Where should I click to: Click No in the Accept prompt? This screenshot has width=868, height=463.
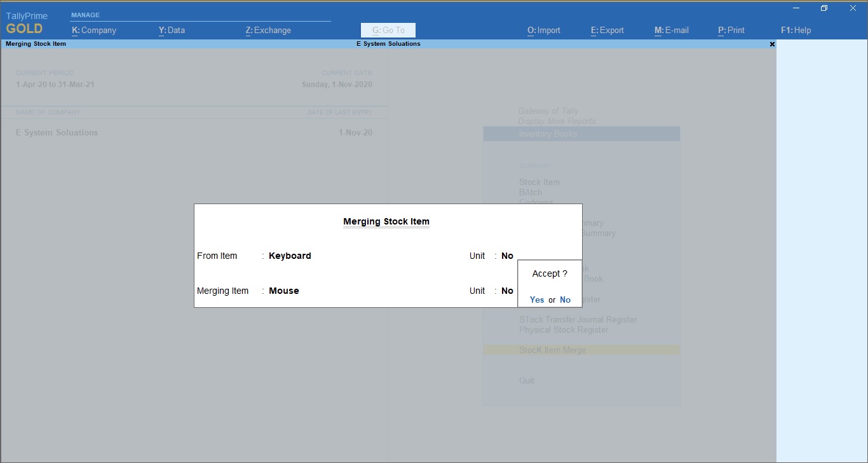tap(565, 300)
